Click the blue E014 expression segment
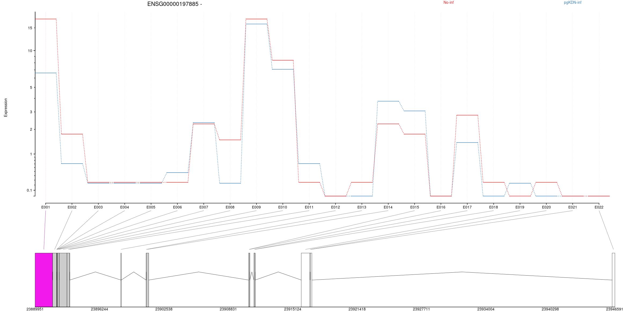Viewport: 644px width, 322px height. pyautogui.click(x=388, y=101)
